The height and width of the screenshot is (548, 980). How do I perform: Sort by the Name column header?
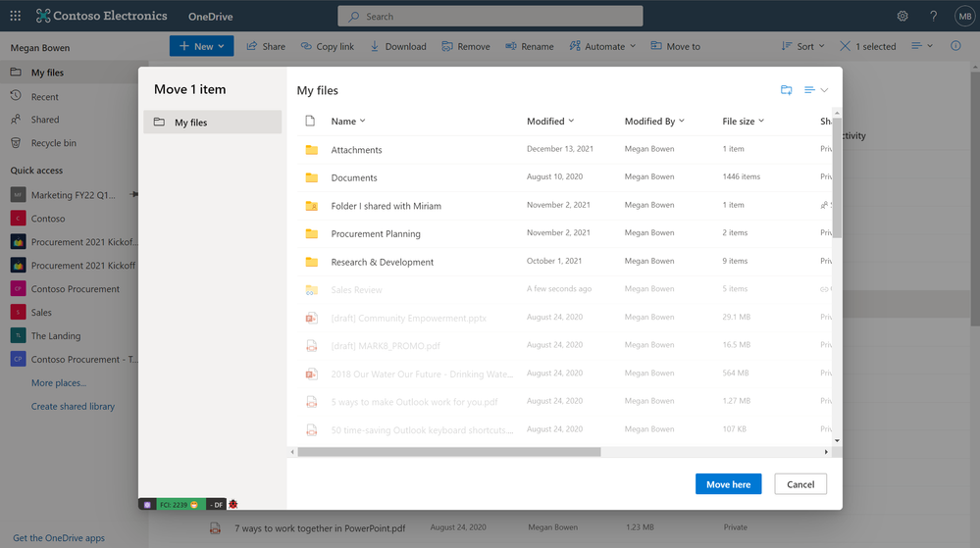[x=348, y=122]
